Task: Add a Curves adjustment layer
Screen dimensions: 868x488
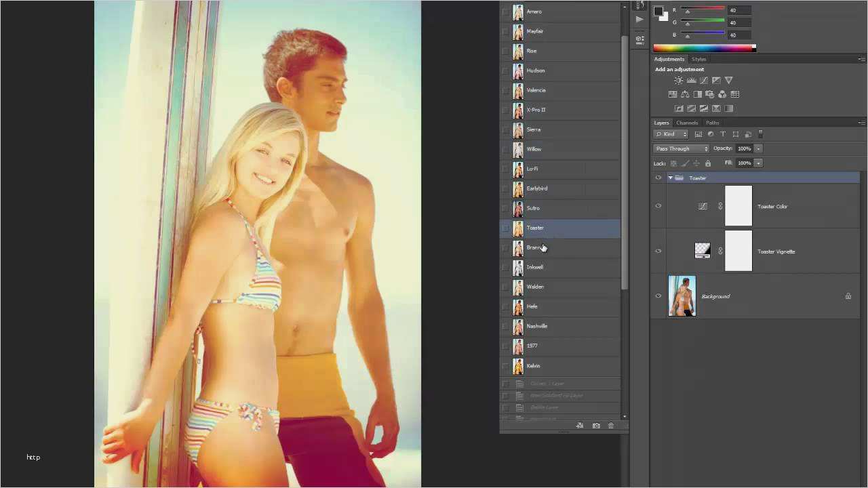Action: click(x=704, y=80)
